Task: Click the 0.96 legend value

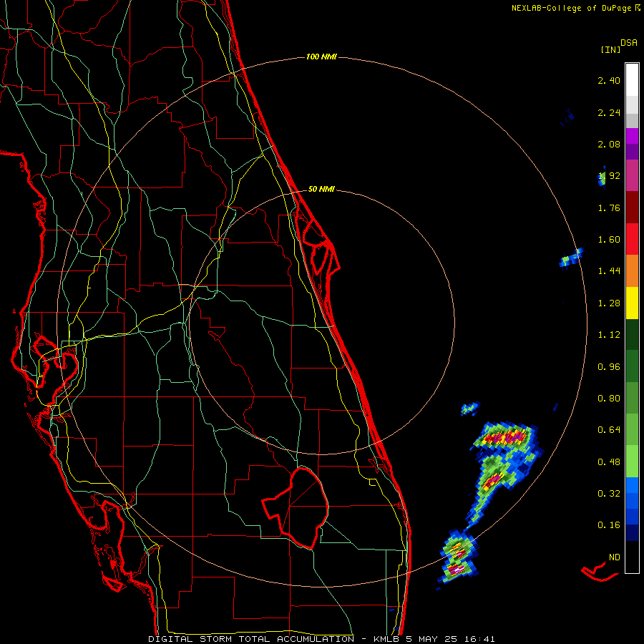Action: (609, 367)
